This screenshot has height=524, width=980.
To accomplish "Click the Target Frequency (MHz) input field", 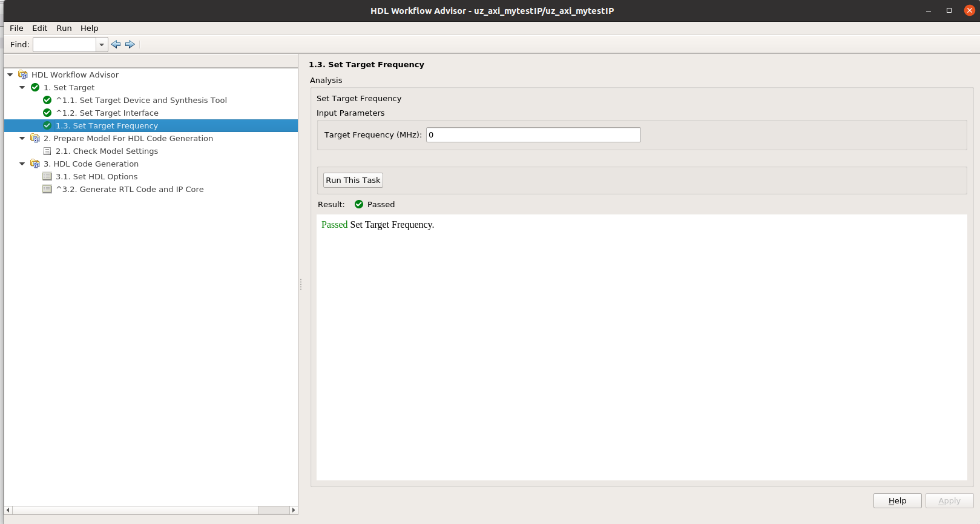I will tap(533, 135).
